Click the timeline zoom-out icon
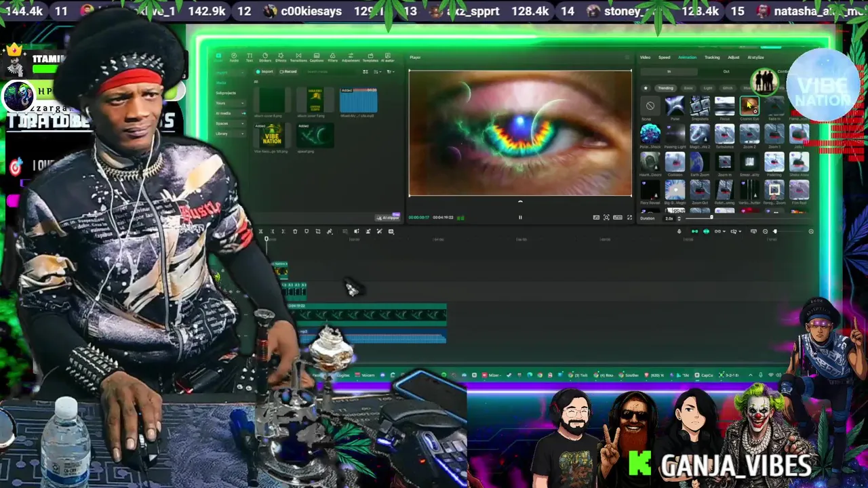Viewport: 868px width, 488px height. 766,232
